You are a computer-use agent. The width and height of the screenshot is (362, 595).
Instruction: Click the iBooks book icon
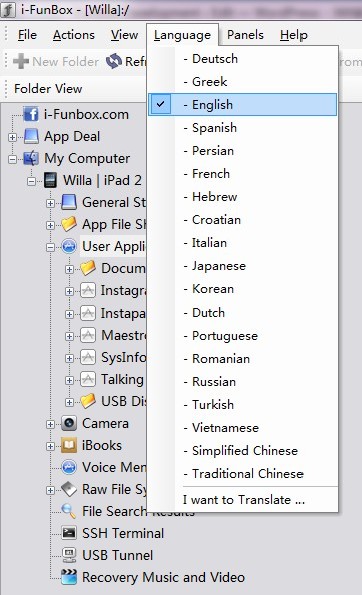coord(69,445)
